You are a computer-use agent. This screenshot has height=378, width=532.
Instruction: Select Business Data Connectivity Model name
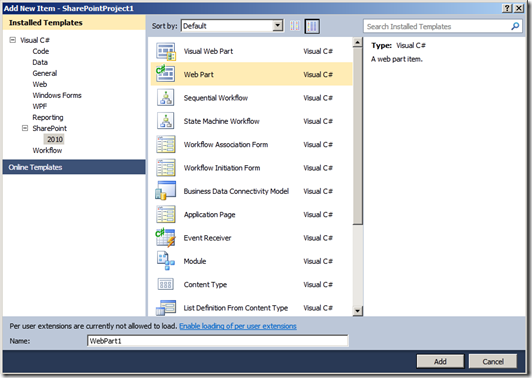(236, 191)
